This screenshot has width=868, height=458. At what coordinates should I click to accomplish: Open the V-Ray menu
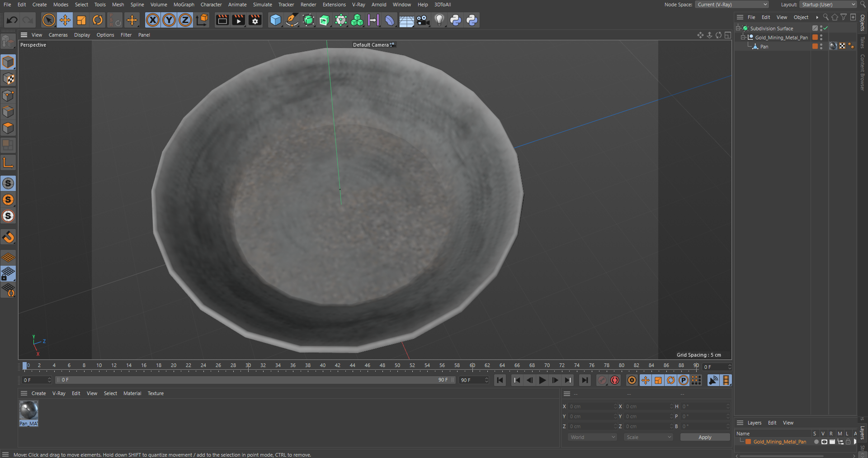point(358,5)
